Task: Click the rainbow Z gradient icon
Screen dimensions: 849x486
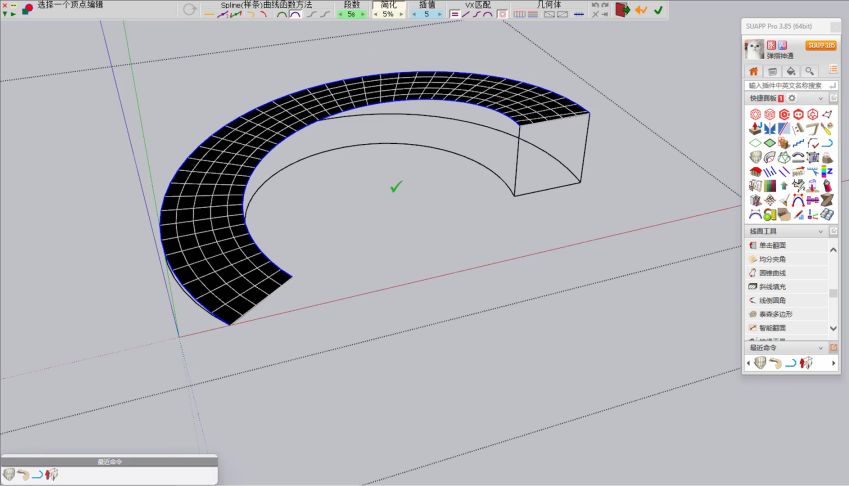Action: coord(827,172)
